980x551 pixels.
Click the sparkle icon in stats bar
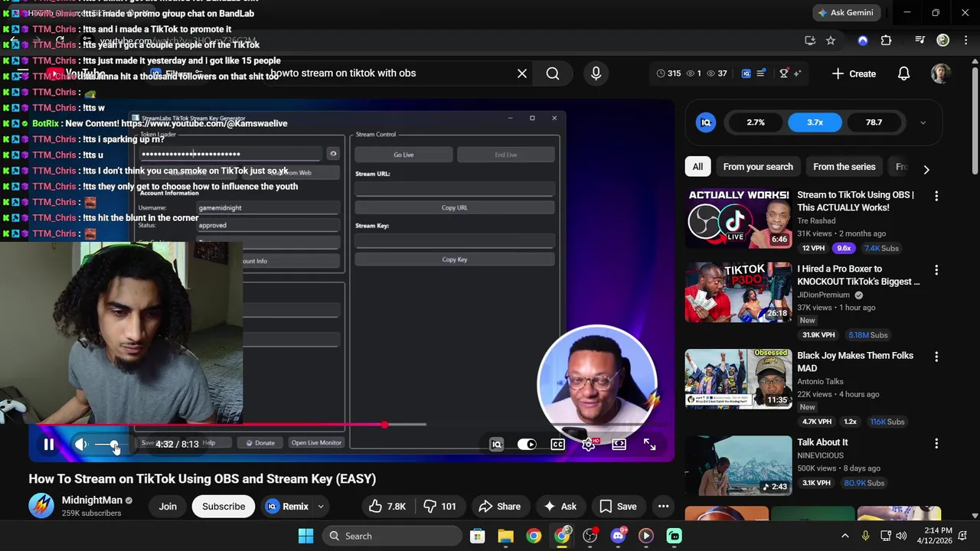(797, 73)
